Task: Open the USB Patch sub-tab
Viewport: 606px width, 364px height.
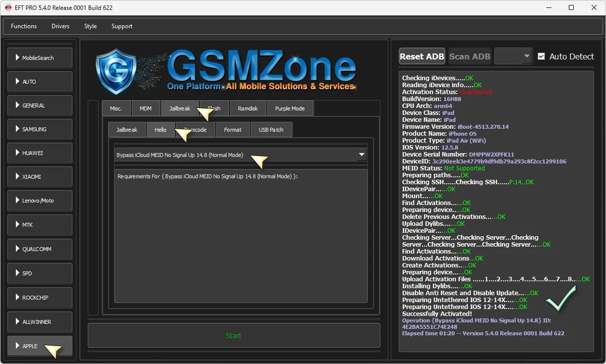Action: tap(271, 130)
